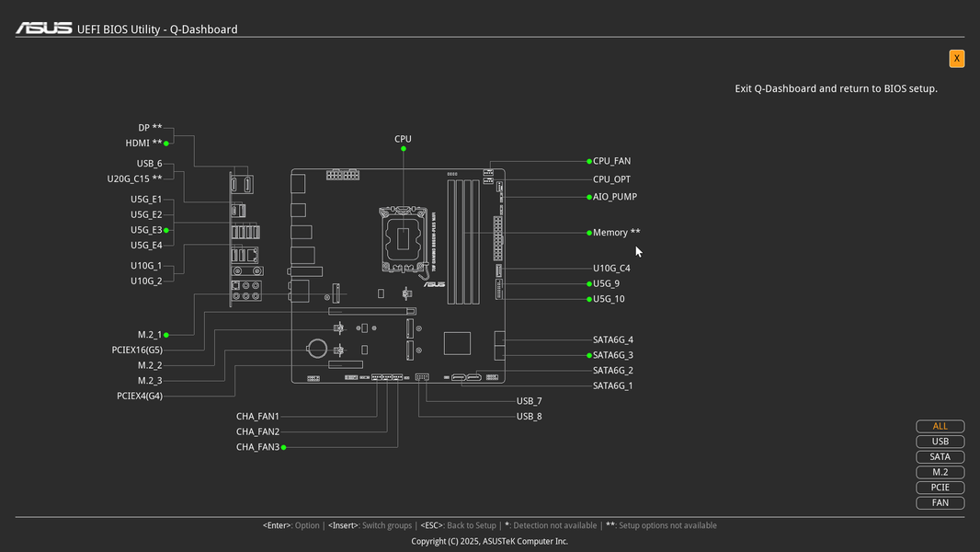Screen dimensions: 980x552
Task: Click the CHA_FAN2 header label
Action: click(x=257, y=432)
